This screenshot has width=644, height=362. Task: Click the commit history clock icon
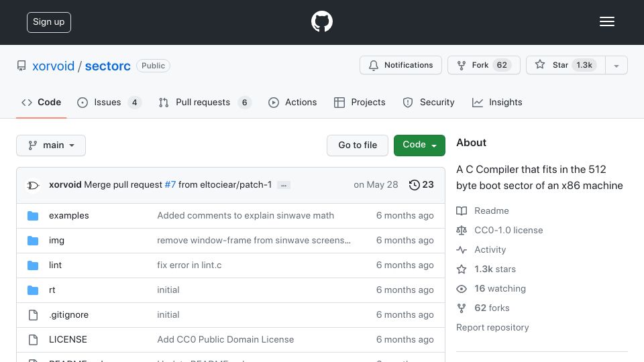[414, 185]
